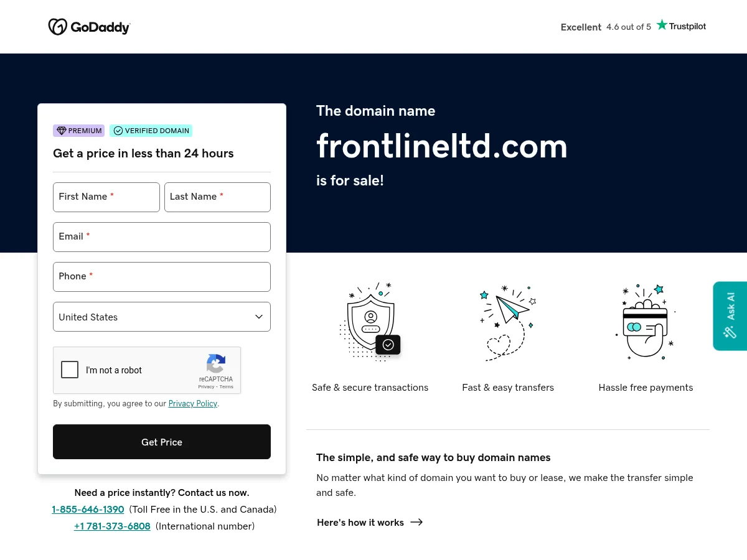Select the diamond PREMIUM badge icon

(x=62, y=131)
